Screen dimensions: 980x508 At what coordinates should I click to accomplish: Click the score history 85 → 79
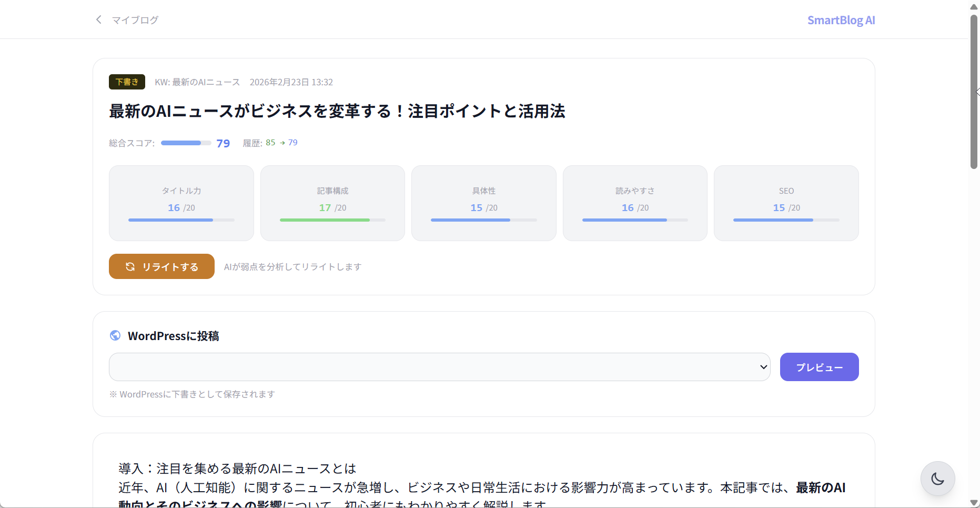point(281,143)
